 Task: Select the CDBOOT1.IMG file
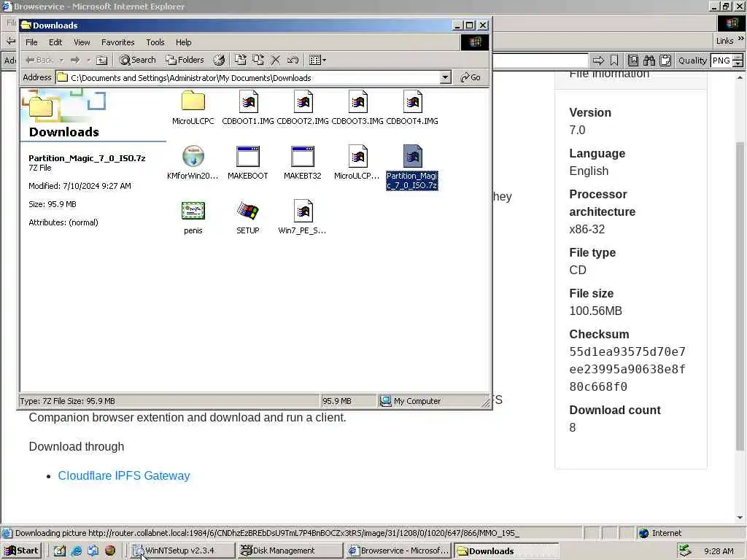coord(248,108)
